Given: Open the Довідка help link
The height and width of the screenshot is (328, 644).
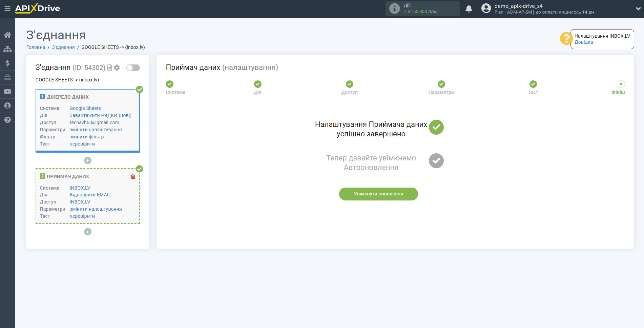Looking at the screenshot, I should click(583, 42).
